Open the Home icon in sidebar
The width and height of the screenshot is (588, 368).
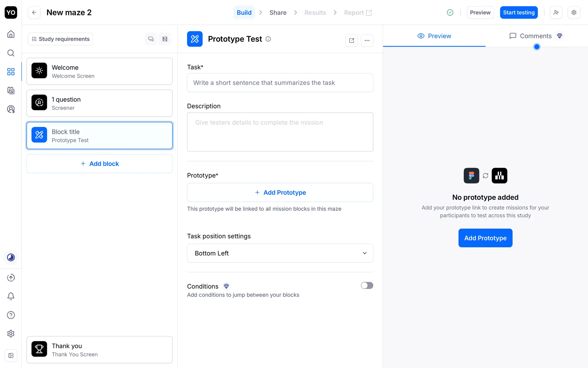click(11, 34)
